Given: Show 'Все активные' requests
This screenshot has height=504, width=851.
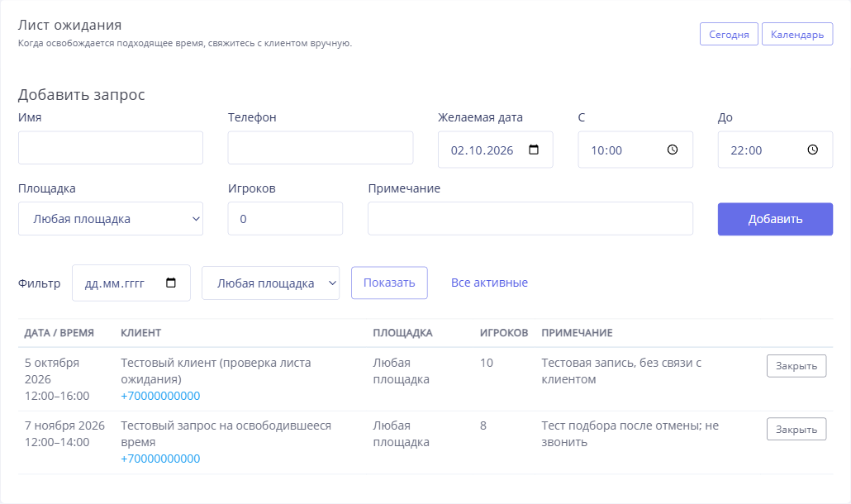Looking at the screenshot, I should 490,283.
